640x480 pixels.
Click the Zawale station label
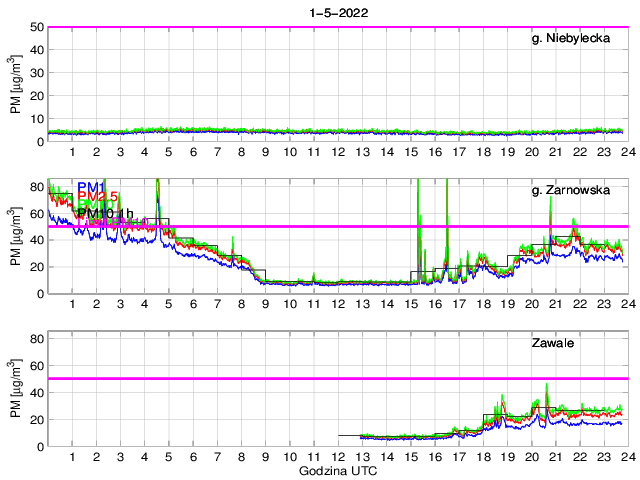550,344
